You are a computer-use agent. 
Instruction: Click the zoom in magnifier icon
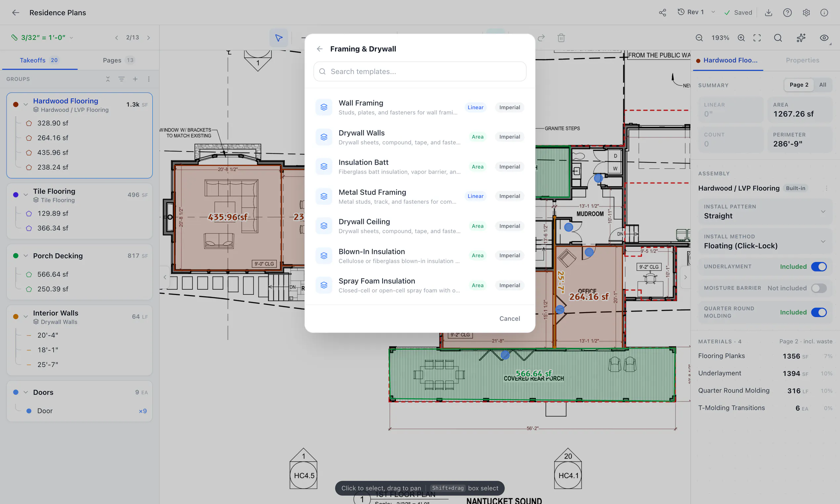[741, 38]
